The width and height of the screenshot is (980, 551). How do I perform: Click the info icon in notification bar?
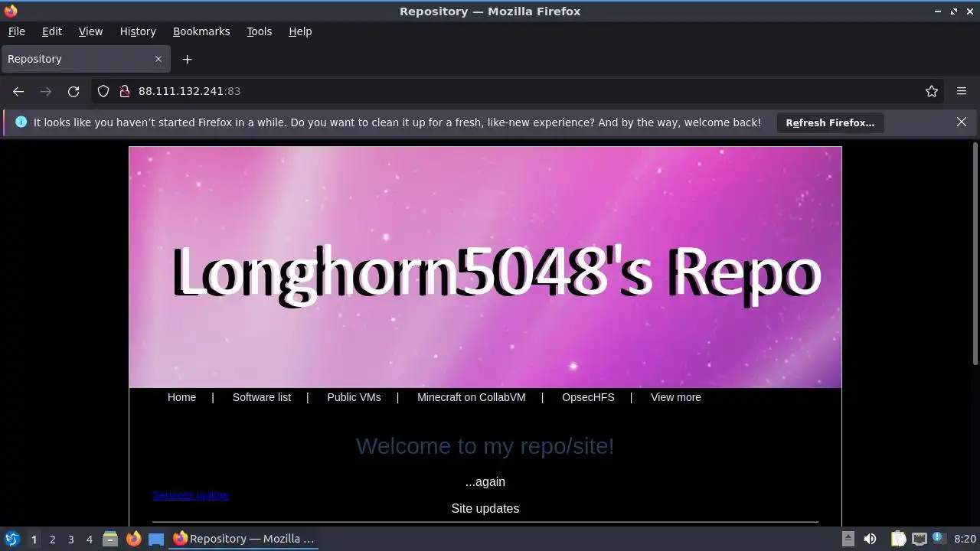click(21, 122)
